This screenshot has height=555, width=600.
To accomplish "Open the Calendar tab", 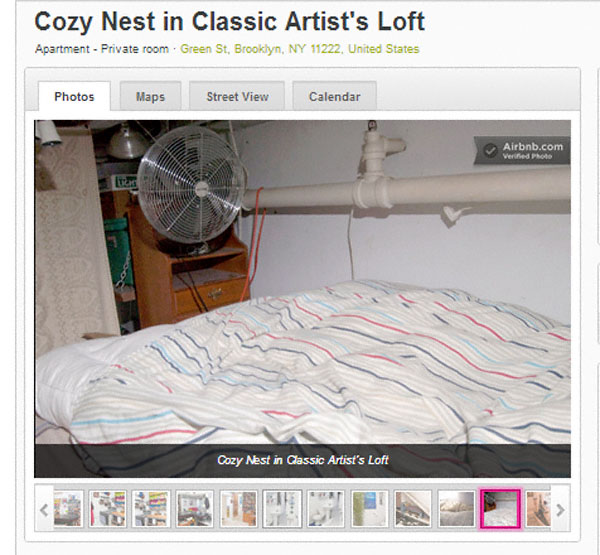I will 334,96.
